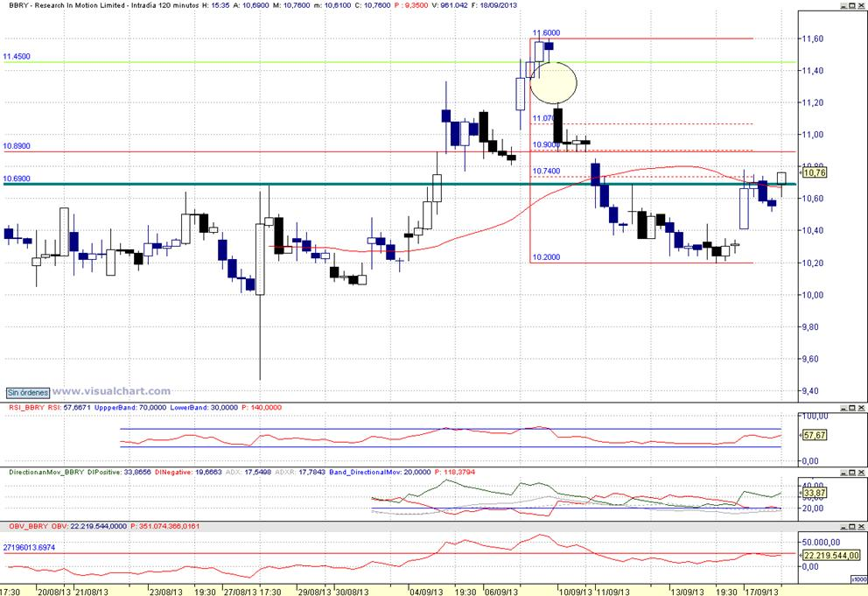Click the 11.4500 green level label
Viewport: 868px width, 596px height.
[x=17, y=57]
